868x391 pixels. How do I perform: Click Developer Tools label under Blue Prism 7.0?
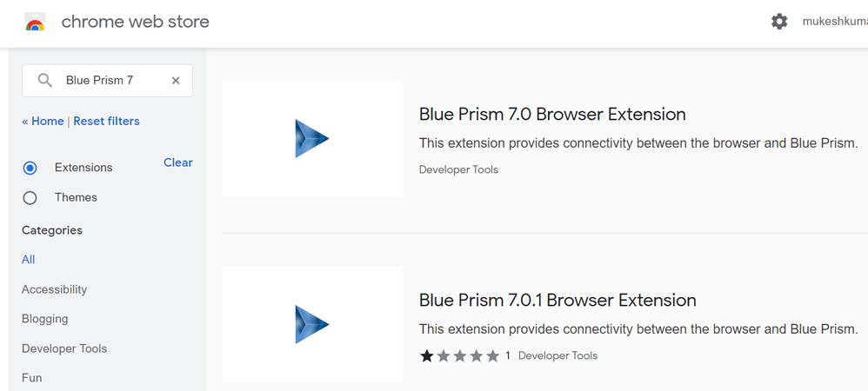click(458, 169)
